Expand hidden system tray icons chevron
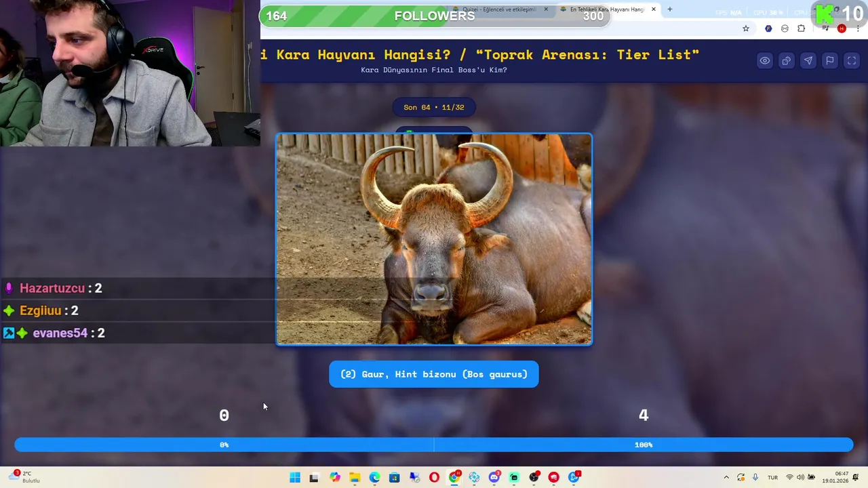This screenshot has height=488, width=868. pos(726,478)
